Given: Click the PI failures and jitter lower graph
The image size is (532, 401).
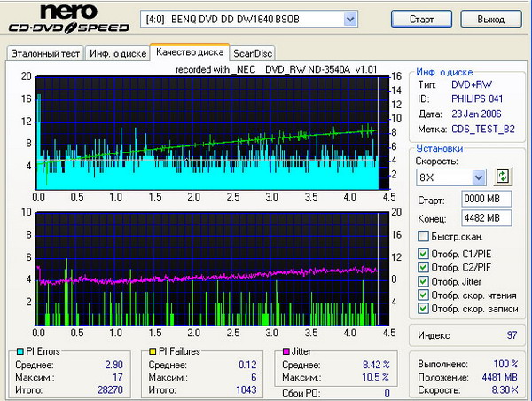Looking at the screenshot, I should click(212, 269).
